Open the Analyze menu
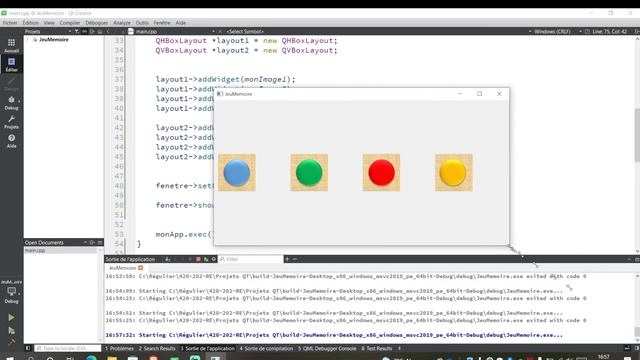640x360 pixels. tap(122, 23)
